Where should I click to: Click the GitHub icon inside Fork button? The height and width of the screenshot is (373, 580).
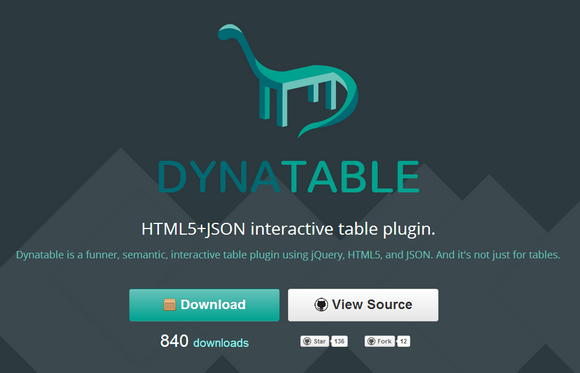coord(371,341)
